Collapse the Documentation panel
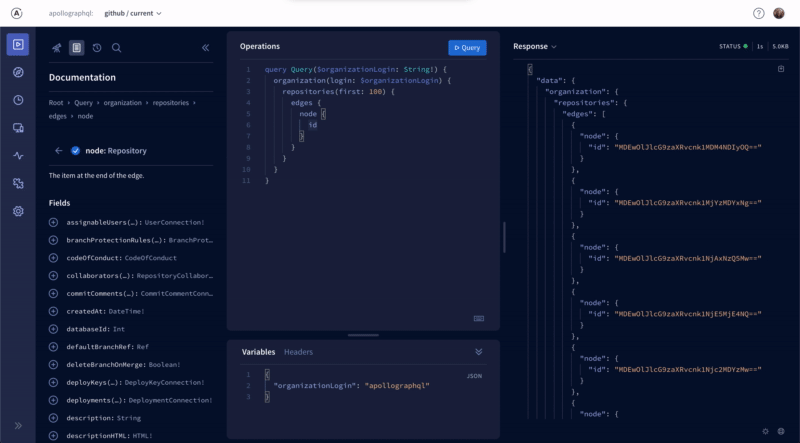 [x=206, y=47]
